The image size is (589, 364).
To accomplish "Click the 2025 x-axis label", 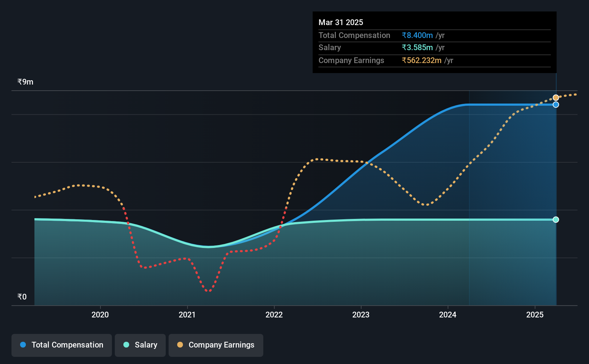I will tap(535, 315).
